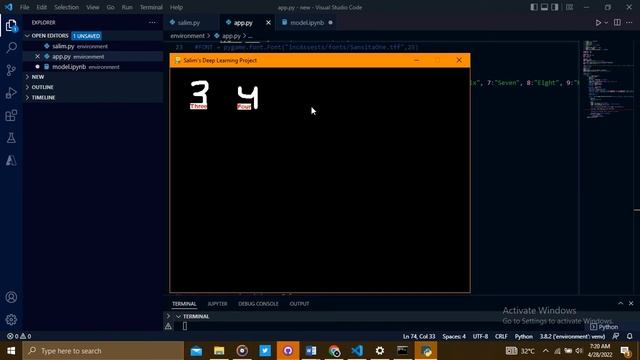Screen dimensions: 640x360
Task: Open the run options dropdown arrow
Action: click(x=606, y=23)
